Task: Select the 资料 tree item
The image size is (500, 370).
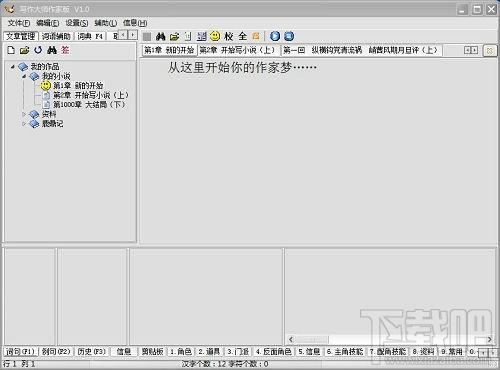Action: click(49, 114)
